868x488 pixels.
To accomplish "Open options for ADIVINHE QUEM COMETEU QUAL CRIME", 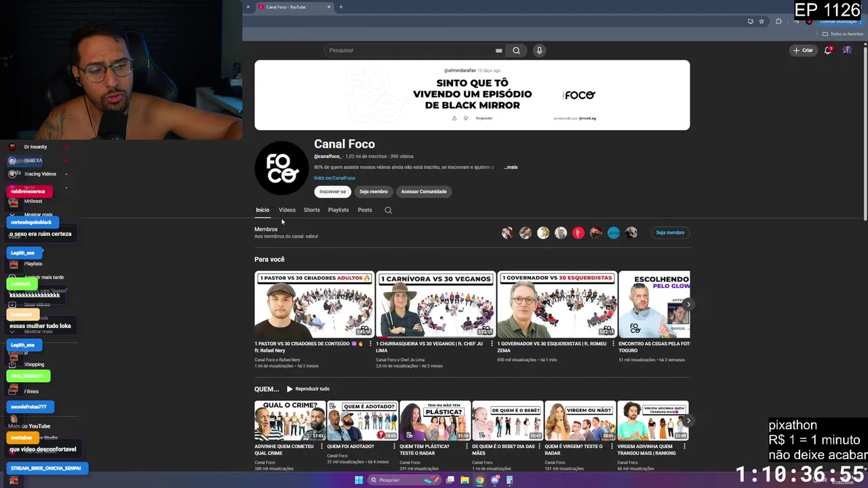I will [x=321, y=447].
